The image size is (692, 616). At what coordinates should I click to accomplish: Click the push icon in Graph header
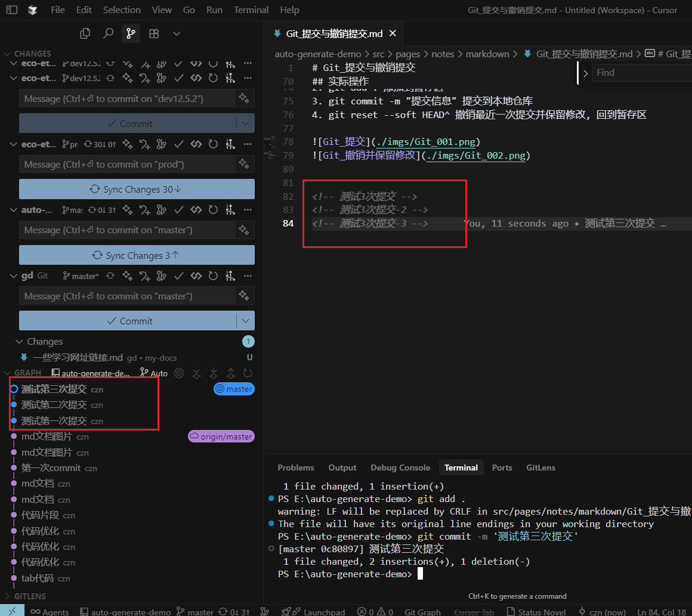(x=230, y=373)
